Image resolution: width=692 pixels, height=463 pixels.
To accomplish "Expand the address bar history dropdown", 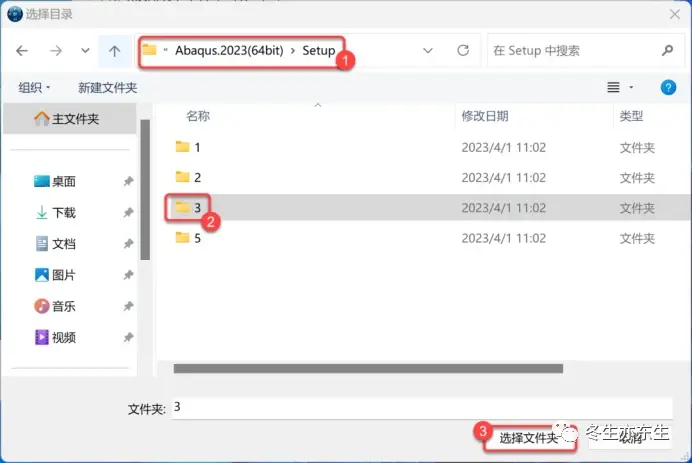I will (428, 50).
